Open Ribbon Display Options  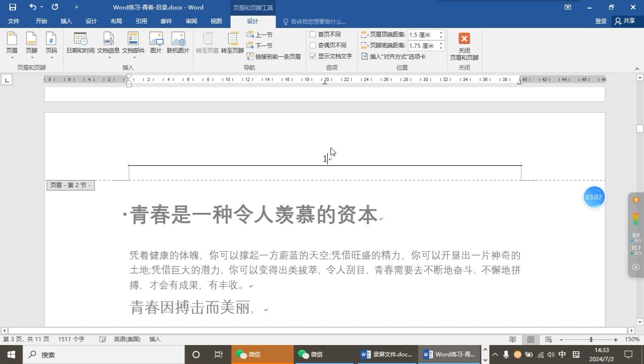(568, 7)
